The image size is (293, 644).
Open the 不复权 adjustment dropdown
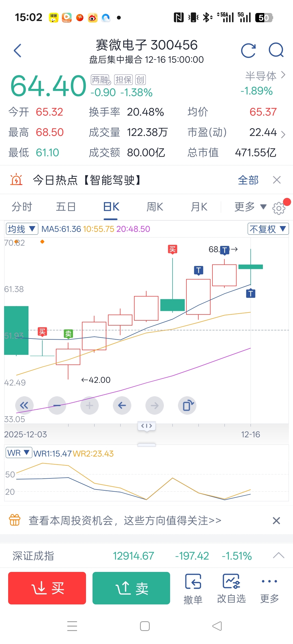268,229
